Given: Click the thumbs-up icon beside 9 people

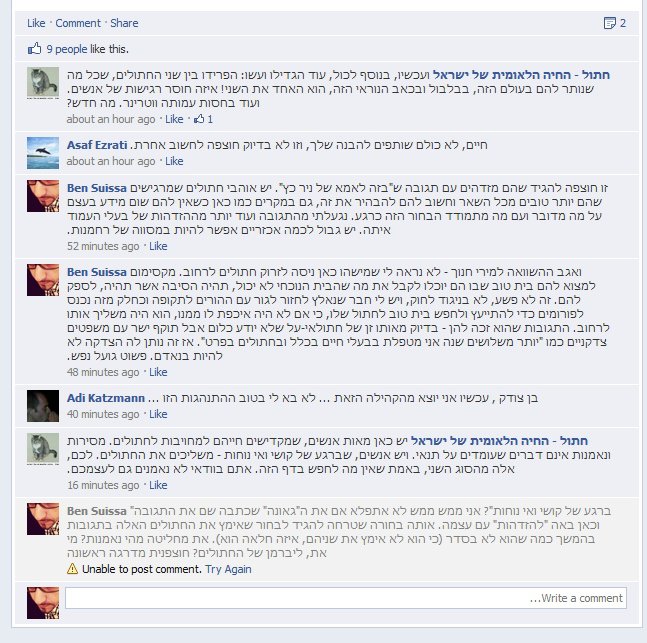Looking at the screenshot, I should (x=35, y=49).
